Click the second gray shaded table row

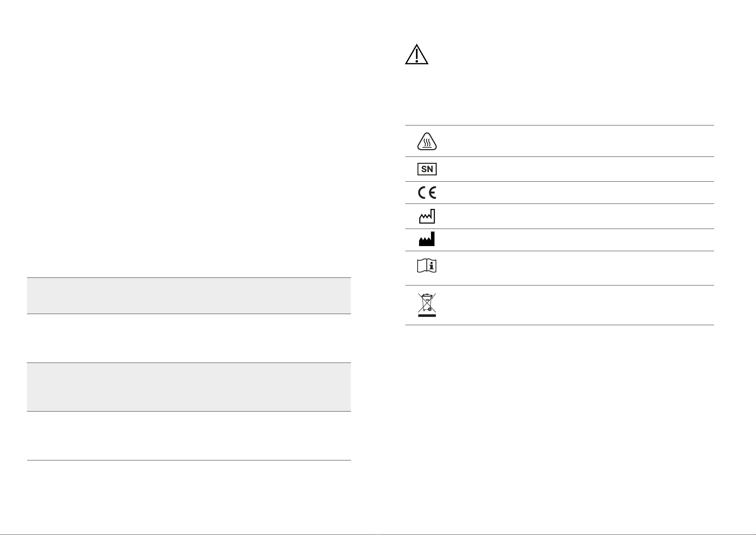pos(189,387)
